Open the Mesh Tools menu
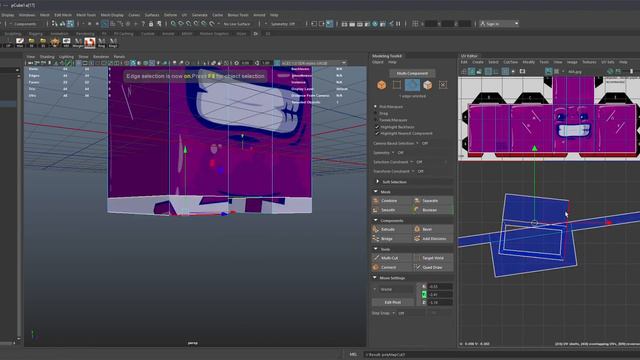The width and height of the screenshot is (640, 360). point(86,15)
